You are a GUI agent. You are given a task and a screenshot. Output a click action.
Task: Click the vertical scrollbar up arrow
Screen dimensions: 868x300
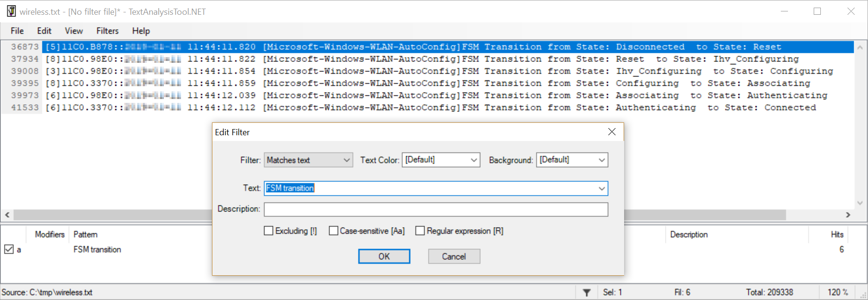860,48
